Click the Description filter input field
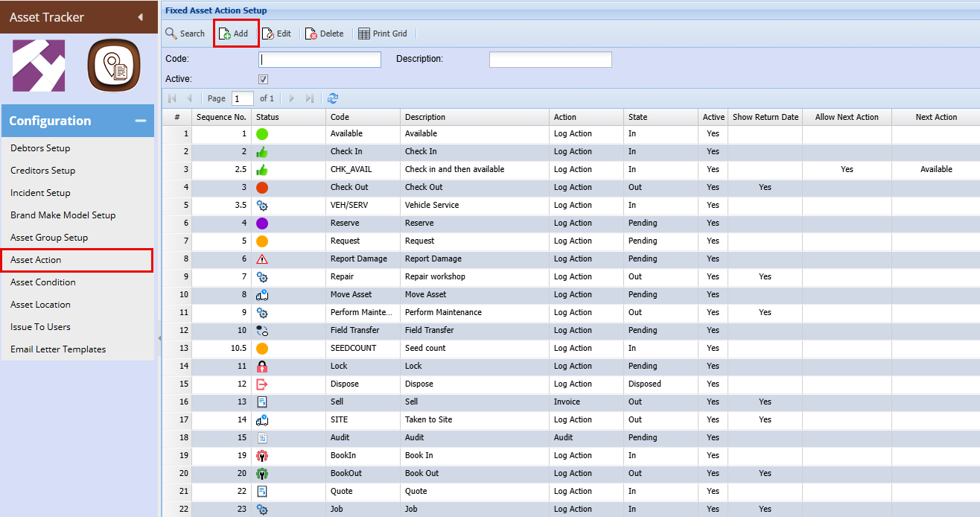980x517 pixels. coord(550,60)
